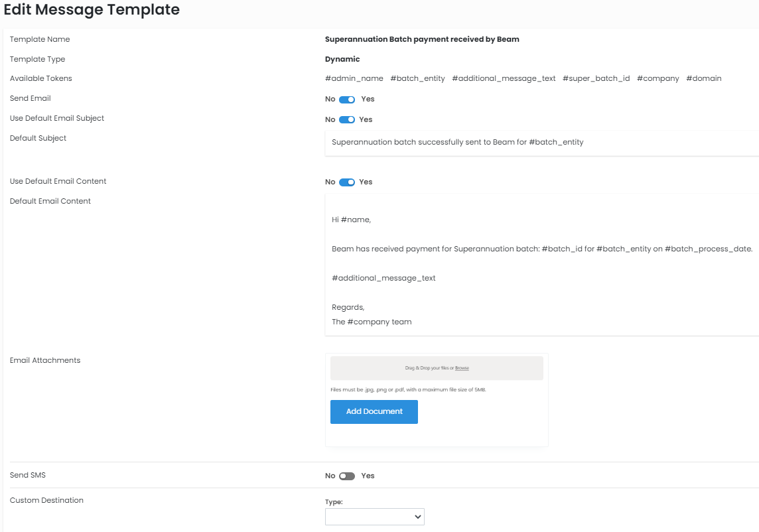Click the Browse link in upload area
759x532 pixels.
[x=462, y=368]
